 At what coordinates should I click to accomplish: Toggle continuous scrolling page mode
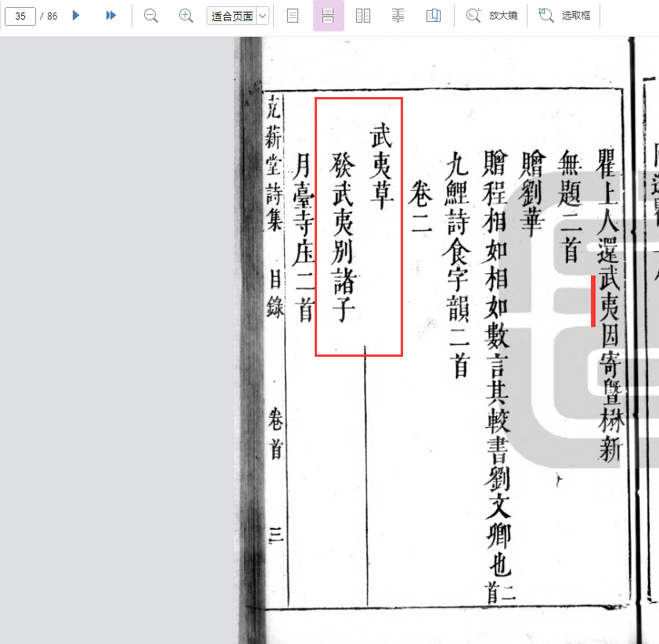[328, 16]
